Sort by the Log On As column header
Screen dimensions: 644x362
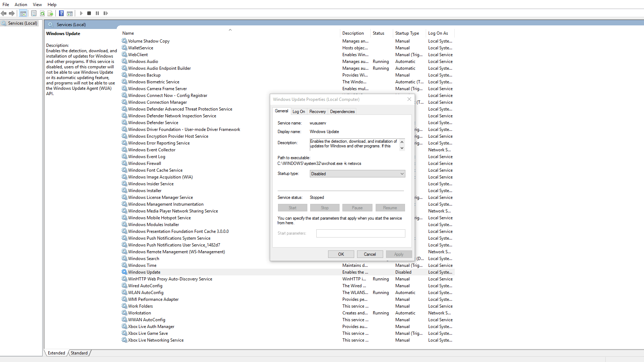click(x=440, y=33)
